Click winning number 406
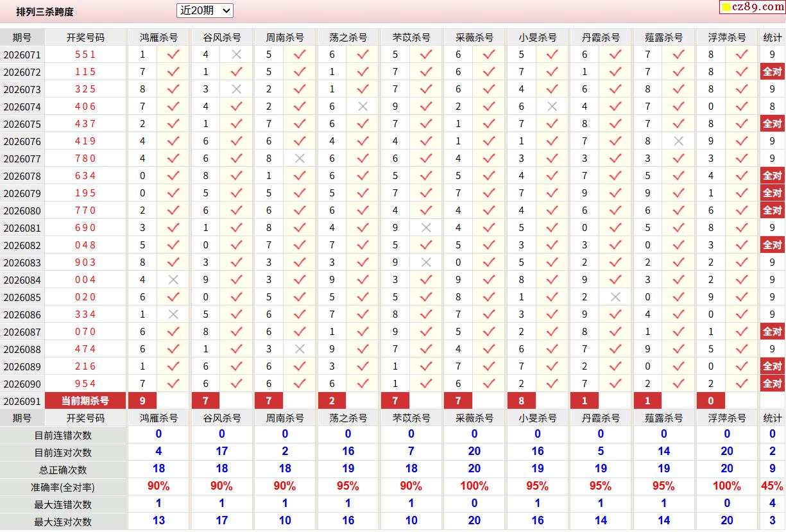 (x=85, y=107)
